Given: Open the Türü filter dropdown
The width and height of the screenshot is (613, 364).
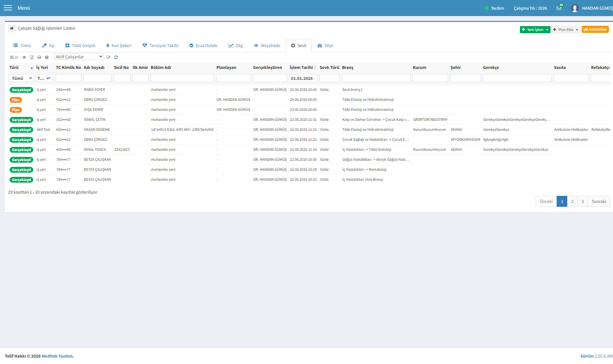Looking at the screenshot, I should tap(21, 78).
